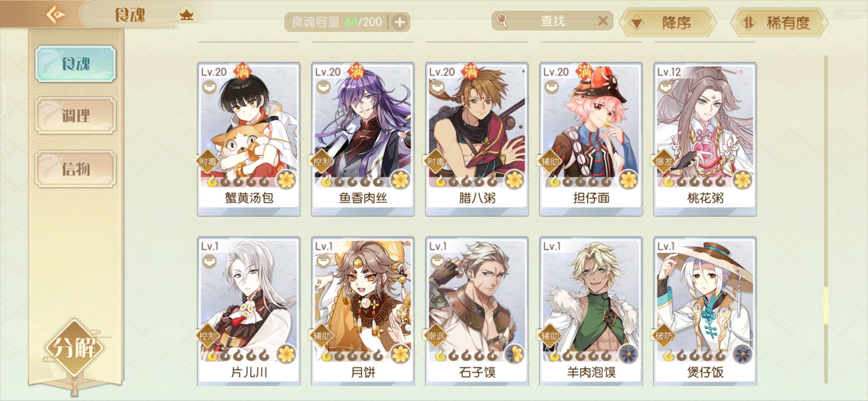Select the 月饼 character card
868x401 pixels.
point(363,311)
